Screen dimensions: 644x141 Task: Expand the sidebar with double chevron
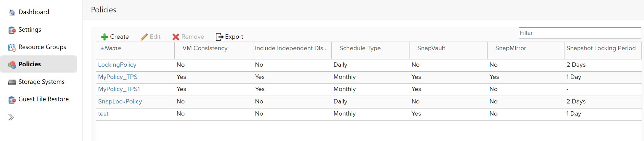coord(11,117)
